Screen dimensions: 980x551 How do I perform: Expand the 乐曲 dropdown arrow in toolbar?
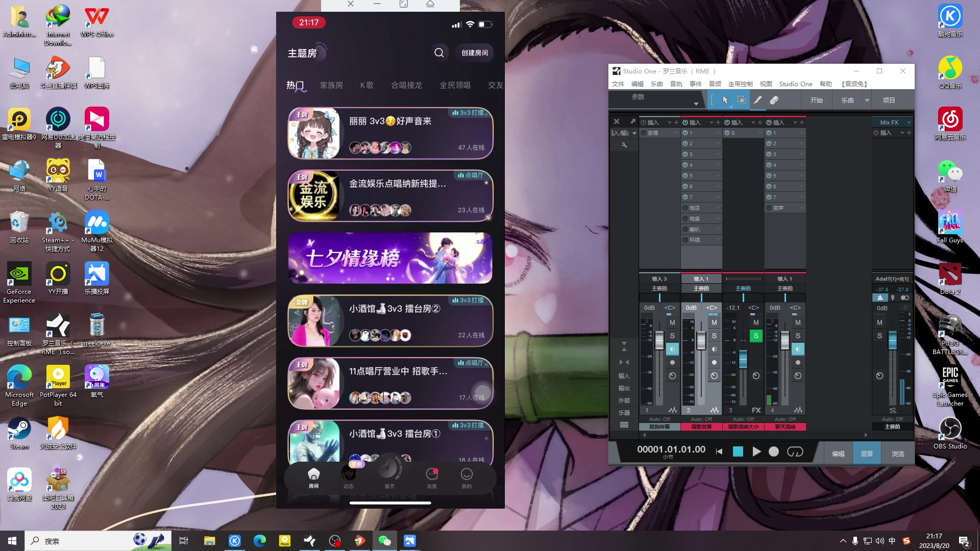coord(867,100)
